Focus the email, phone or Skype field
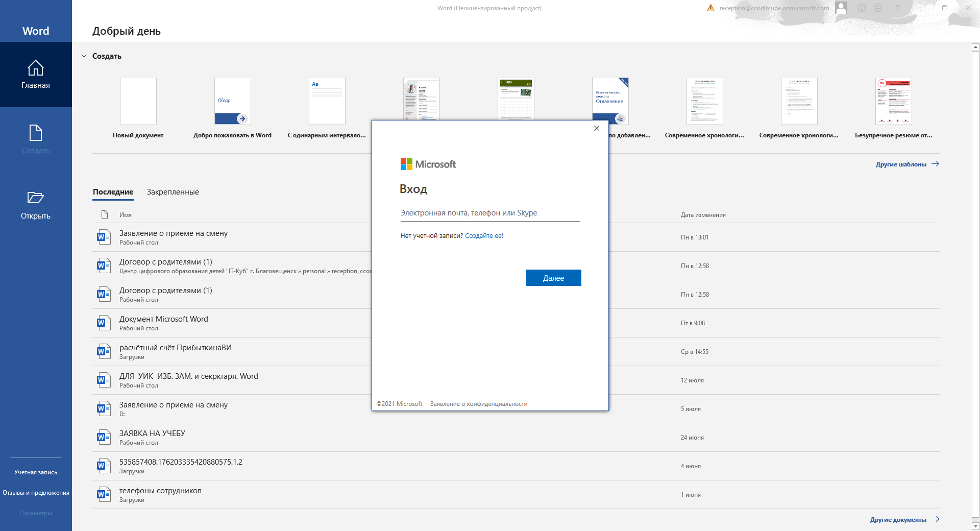Image resolution: width=980 pixels, height=531 pixels. pos(490,213)
